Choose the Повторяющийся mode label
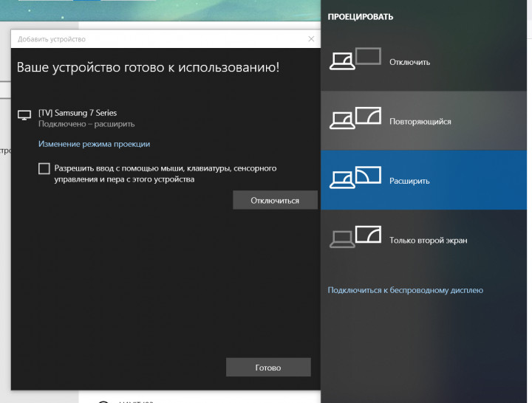532x403 pixels. pyautogui.click(x=420, y=121)
